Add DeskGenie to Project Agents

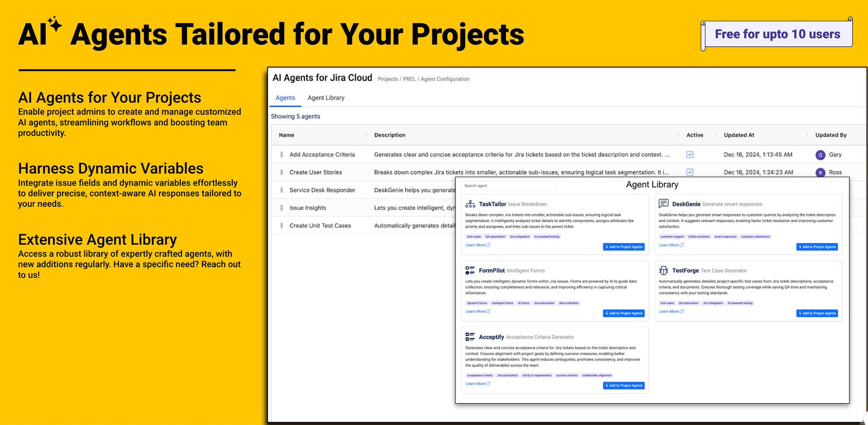coord(817,247)
